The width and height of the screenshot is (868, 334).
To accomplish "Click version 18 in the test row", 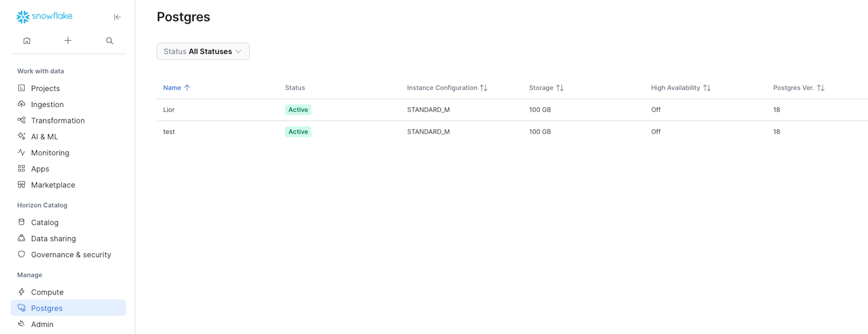I will click(x=776, y=132).
